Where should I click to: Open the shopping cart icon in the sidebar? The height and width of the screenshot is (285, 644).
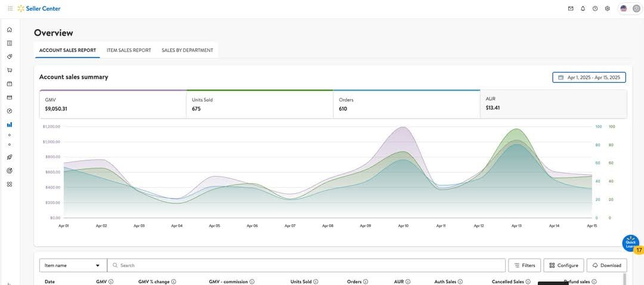10,70
